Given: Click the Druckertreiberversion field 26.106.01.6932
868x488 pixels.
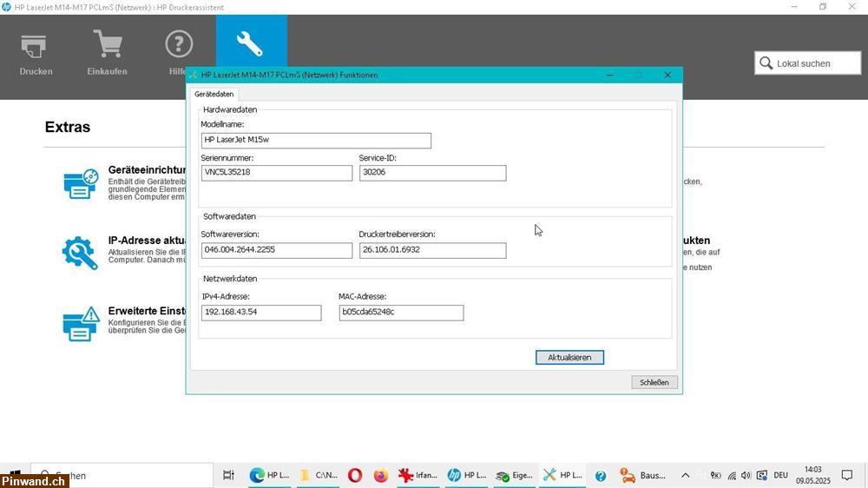Looking at the screenshot, I should pos(432,250).
